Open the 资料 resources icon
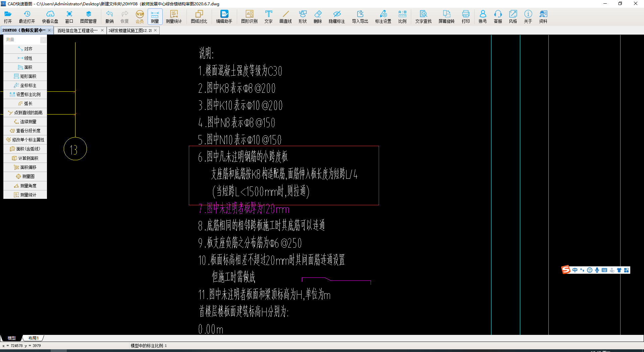The width and height of the screenshot is (644, 352). [x=543, y=17]
